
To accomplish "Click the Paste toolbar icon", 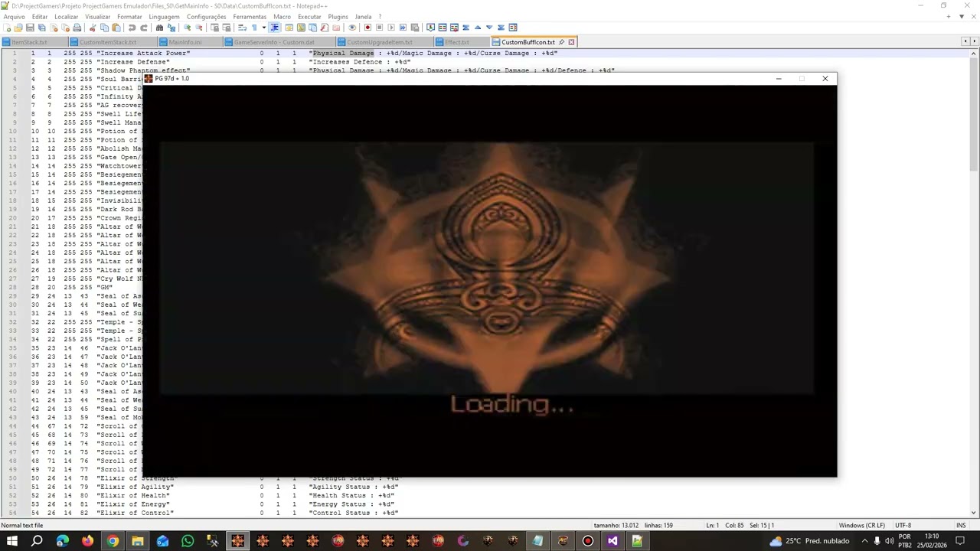I will click(x=116, y=28).
